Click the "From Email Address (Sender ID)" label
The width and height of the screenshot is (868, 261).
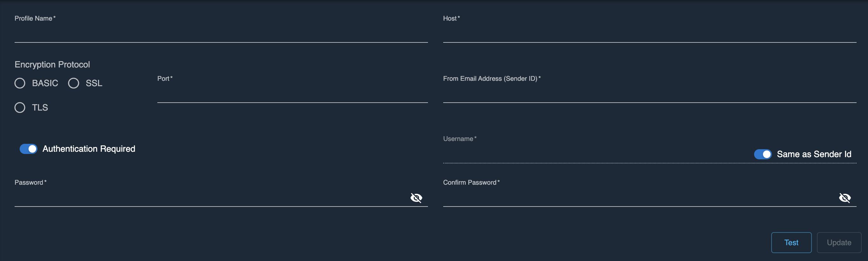490,79
